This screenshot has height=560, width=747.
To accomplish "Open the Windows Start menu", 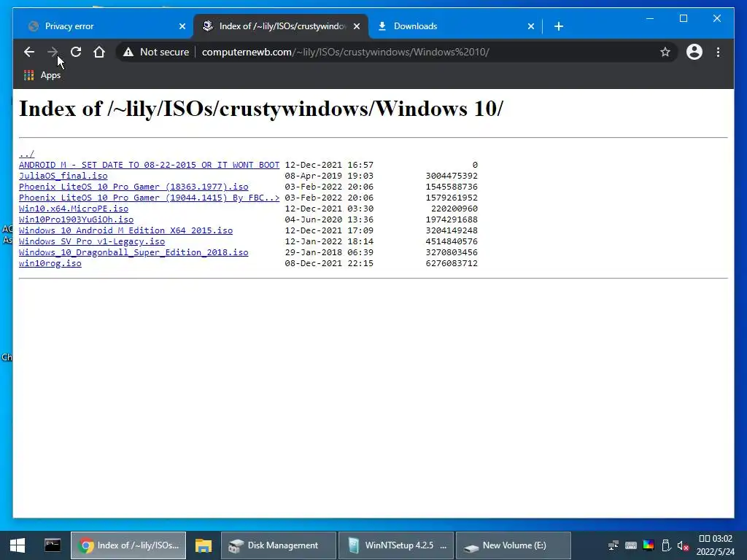I will click(x=18, y=545).
